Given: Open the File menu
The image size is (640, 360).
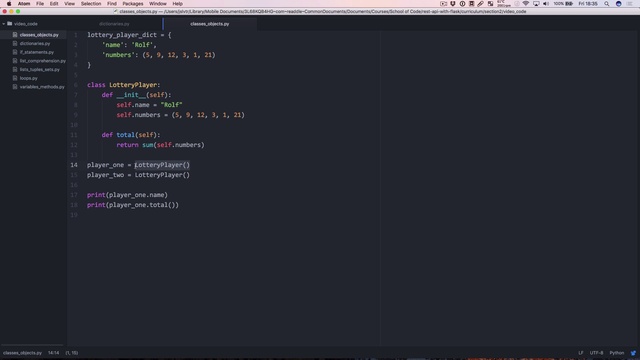Looking at the screenshot, I should pos(40,4).
